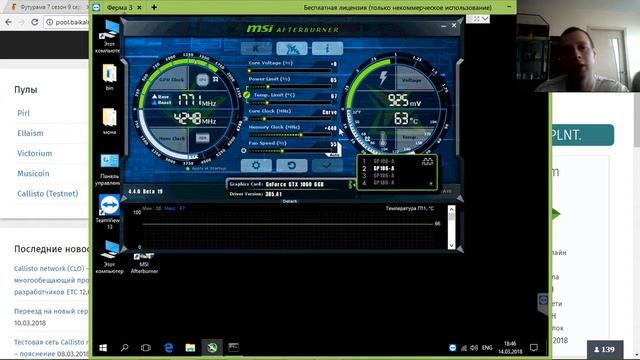Click the Memory Clock slider handle
Screen dimensions: 640x360
[x=301, y=135]
